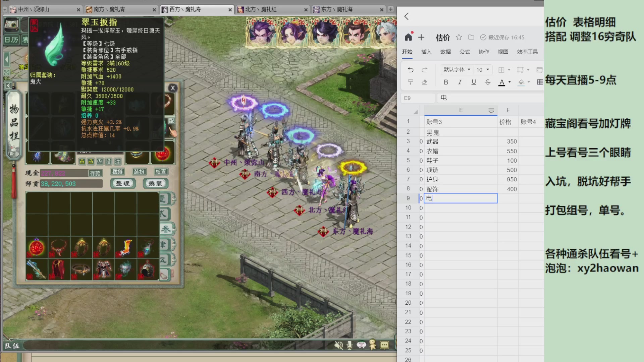Image resolution: width=644 pixels, height=362 pixels.
Task: Open the move-to-folder icon beside 估价
Action: (x=471, y=37)
